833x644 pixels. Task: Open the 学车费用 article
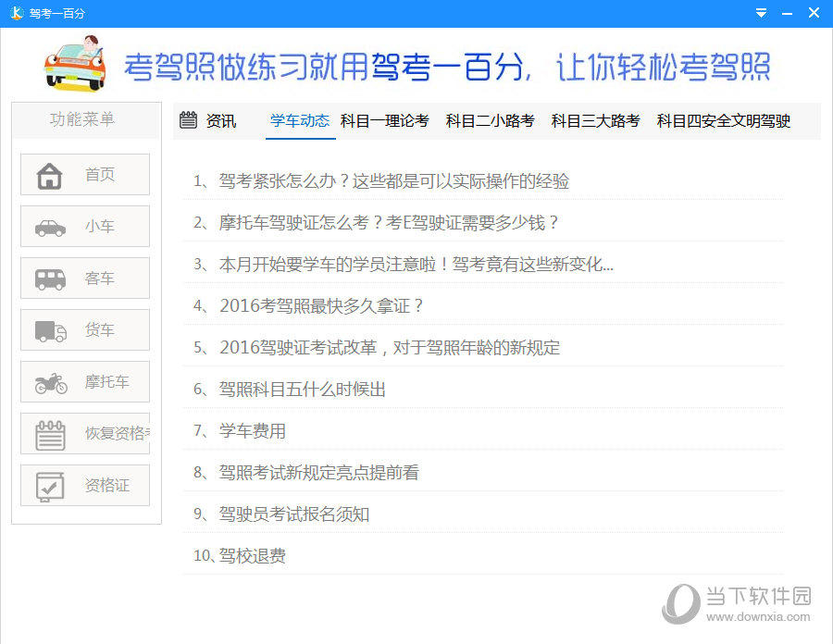pyautogui.click(x=253, y=430)
